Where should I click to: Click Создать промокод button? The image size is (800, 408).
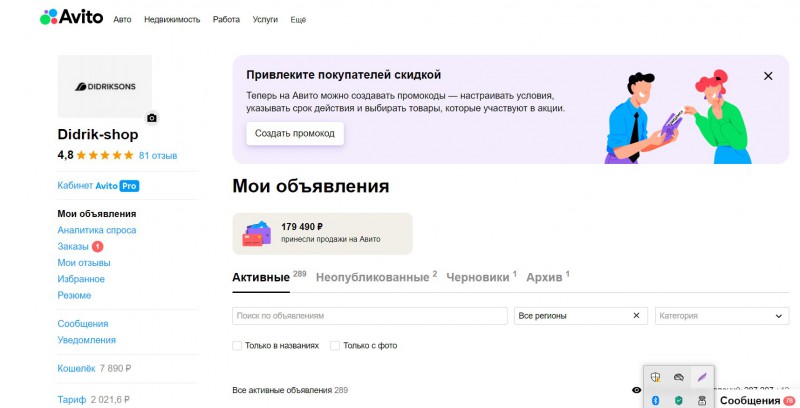pos(295,134)
